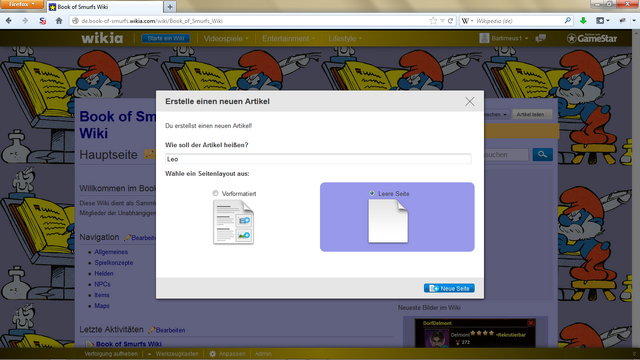
Task: Click the article name input field
Action: click(x=318, y=159)
